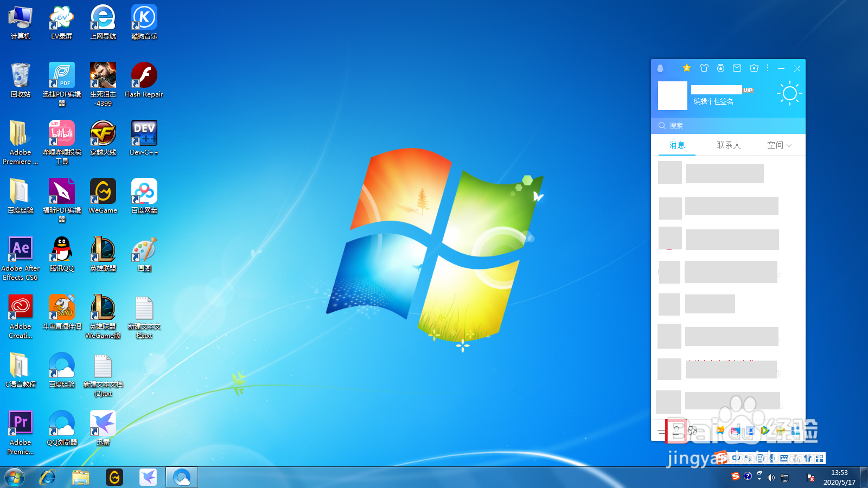Click the sun weather icon in QQ

[790, 94]
